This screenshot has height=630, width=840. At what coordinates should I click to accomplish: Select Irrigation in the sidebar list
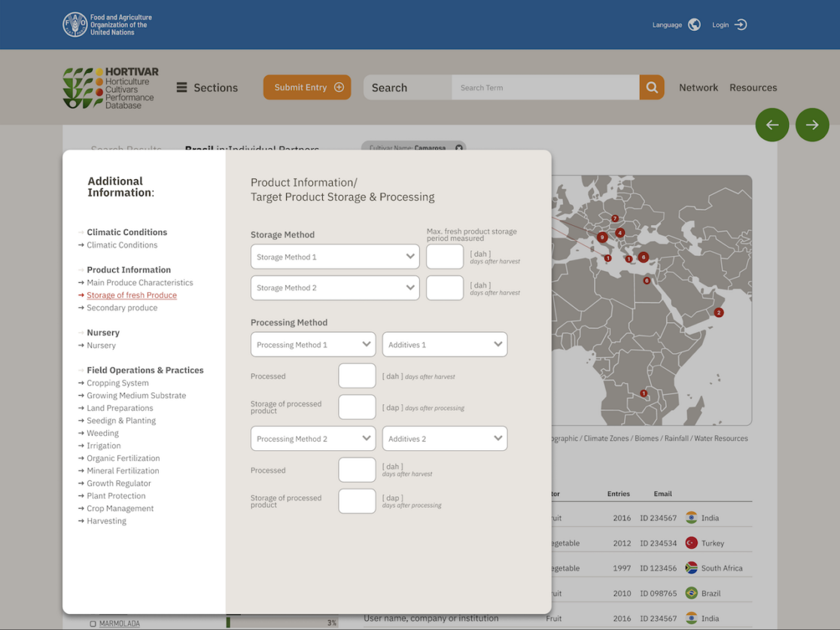coord(103,446)
